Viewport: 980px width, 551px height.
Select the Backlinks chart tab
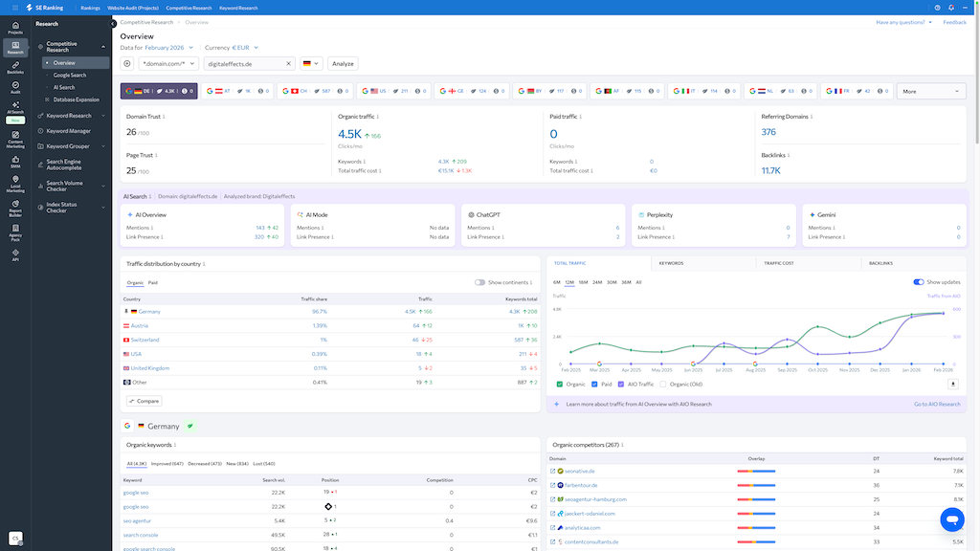click(880, 262)
